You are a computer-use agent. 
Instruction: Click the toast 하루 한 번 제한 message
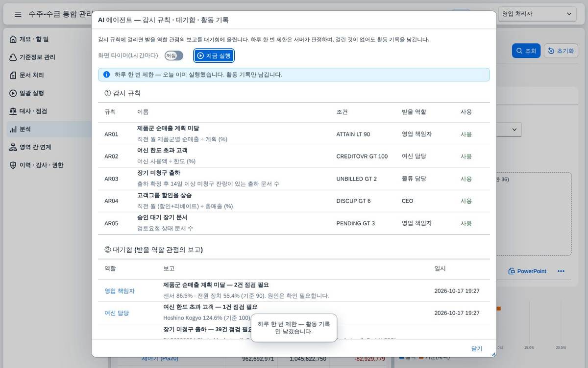pos(294,328)
